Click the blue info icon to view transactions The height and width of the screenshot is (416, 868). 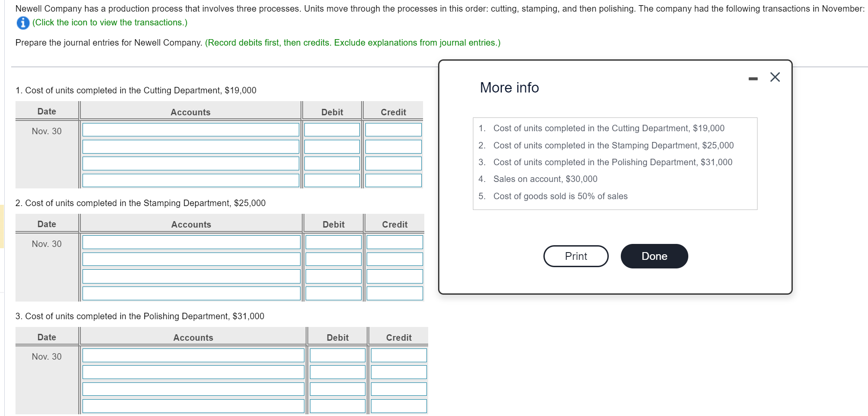tap(22, 22)
